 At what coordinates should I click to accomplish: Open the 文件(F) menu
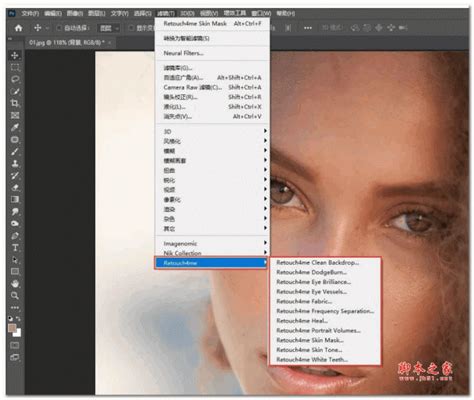(30, 13)
